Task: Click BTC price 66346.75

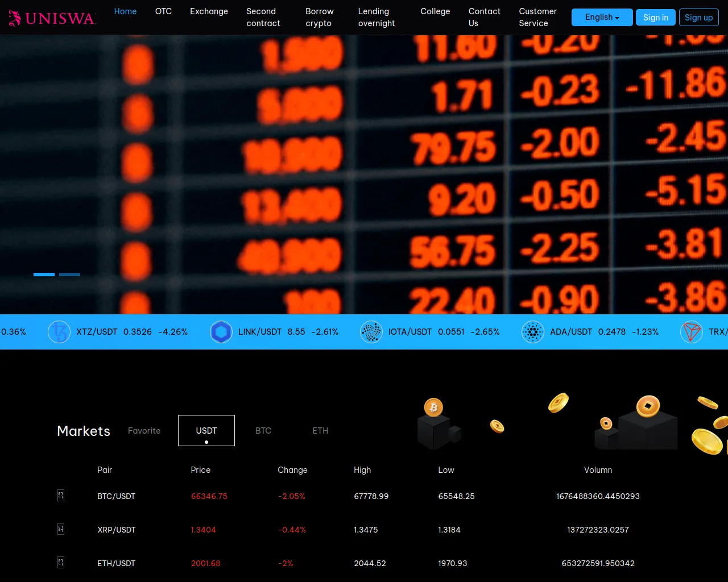Action: 209,496
